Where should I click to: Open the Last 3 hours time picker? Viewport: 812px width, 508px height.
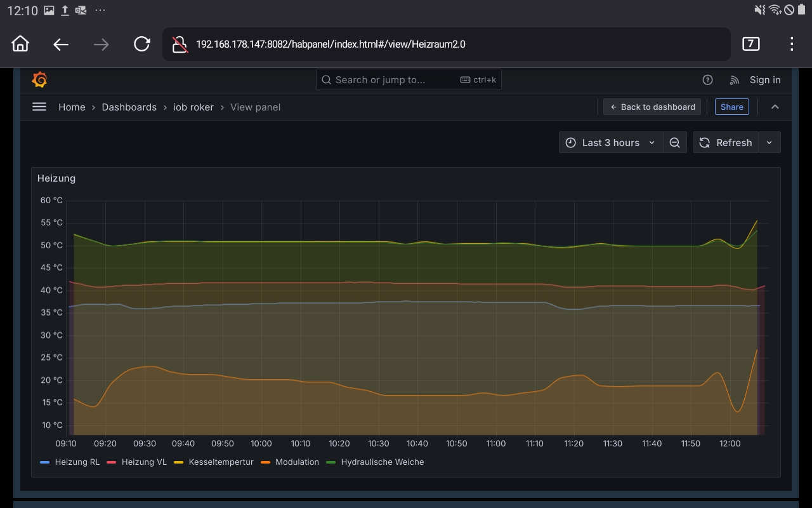(x=611, y=143)
